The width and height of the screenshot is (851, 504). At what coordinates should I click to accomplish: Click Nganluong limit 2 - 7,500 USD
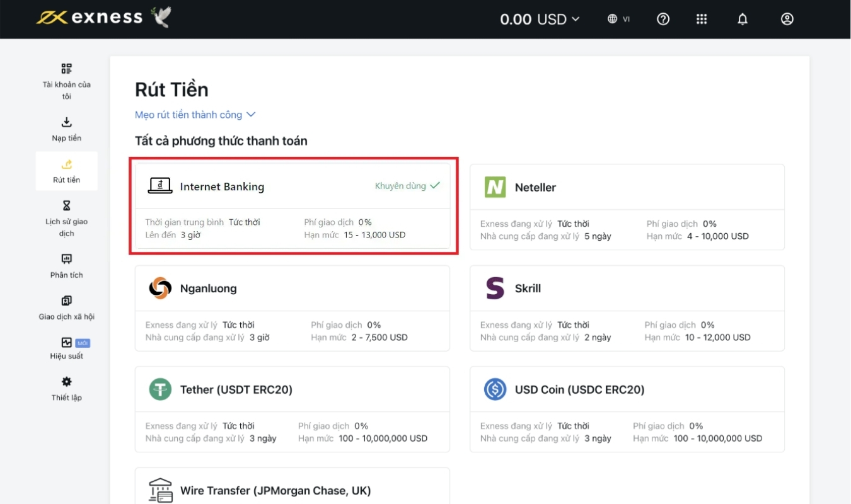(379, 338)
